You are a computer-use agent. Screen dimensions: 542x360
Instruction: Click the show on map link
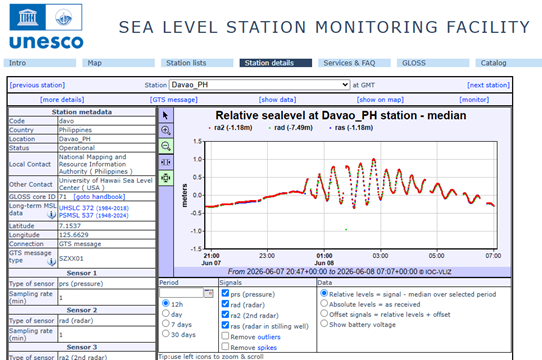pyautogui.click(x=380, y=100)
